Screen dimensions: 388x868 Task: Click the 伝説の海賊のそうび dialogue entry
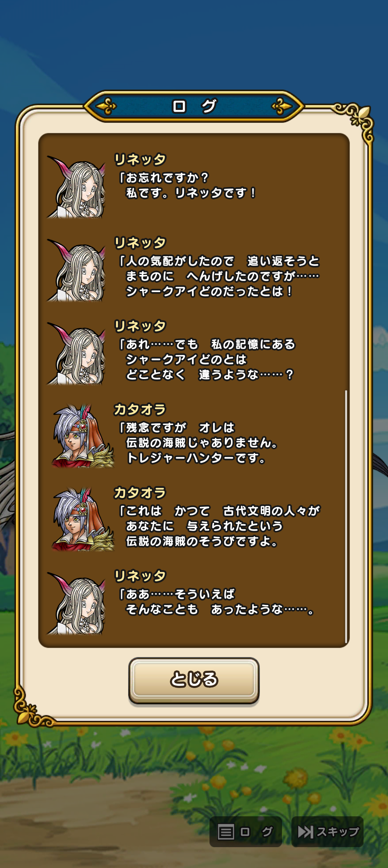tap(219, 526)
